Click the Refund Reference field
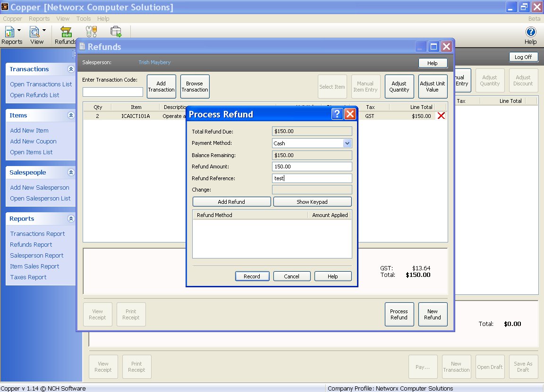Viewport: 544px width, 392px height. click(x=312, y=178)
